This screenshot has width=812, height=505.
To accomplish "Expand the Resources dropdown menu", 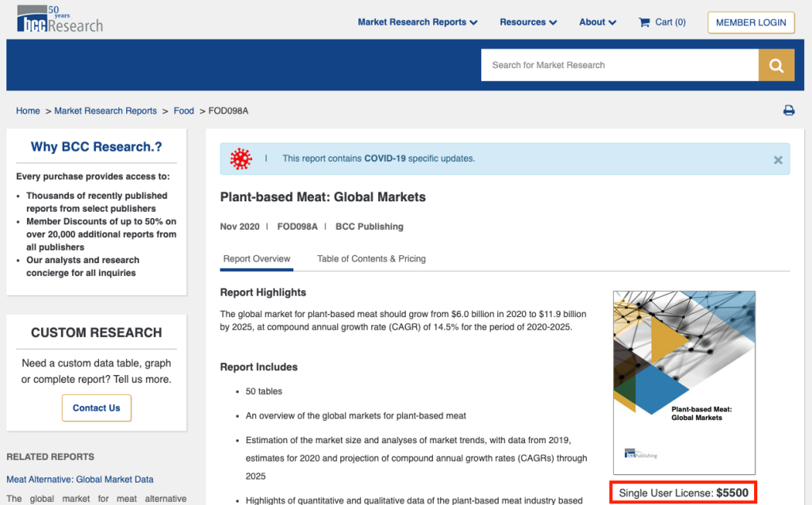I will point(528,22).
